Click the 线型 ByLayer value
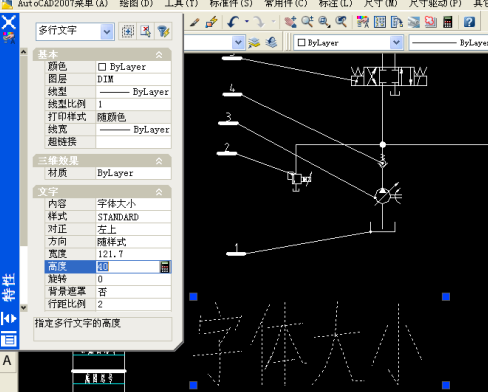The height and width of the screenshot is (392, 488). [133, 92]
